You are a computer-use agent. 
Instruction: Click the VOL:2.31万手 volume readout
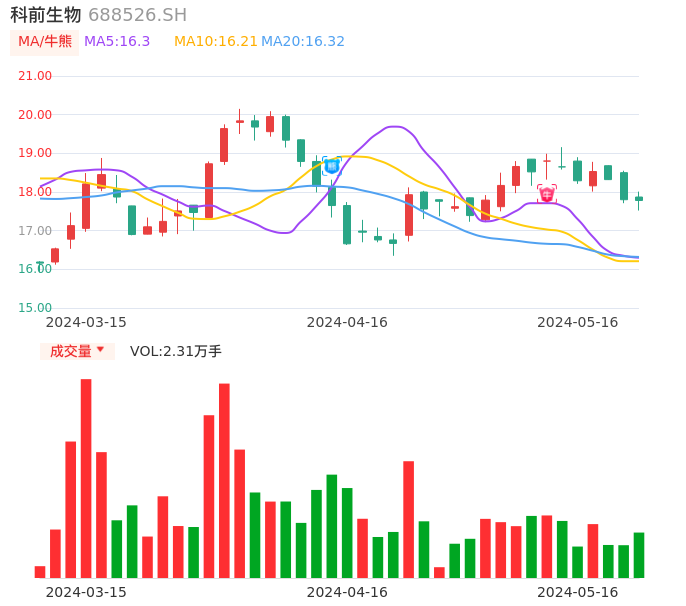click(176, 351)
